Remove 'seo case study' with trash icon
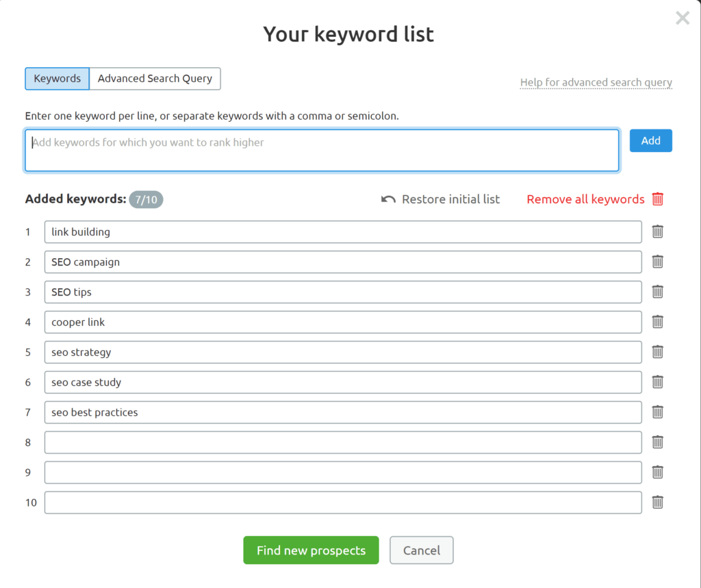 [x=657, y=382]
